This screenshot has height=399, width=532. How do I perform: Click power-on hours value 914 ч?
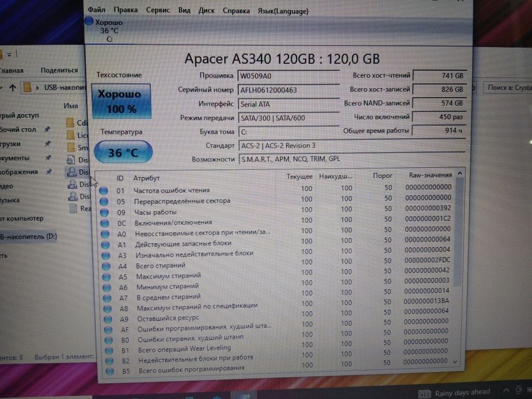click(x=438, y=131)
